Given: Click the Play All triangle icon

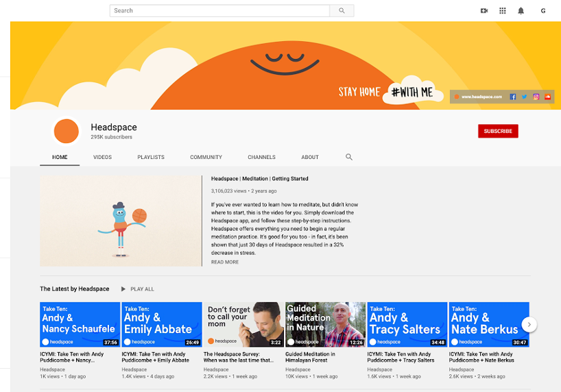Looking at the screenshot, I should pos(123,289).
